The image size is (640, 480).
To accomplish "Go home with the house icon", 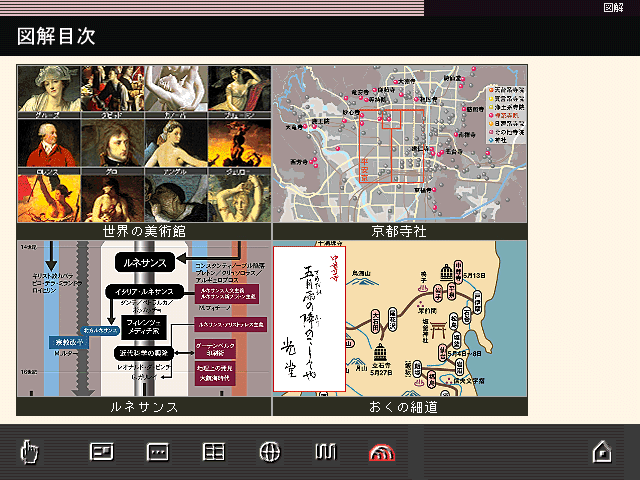I will (602, 451).
